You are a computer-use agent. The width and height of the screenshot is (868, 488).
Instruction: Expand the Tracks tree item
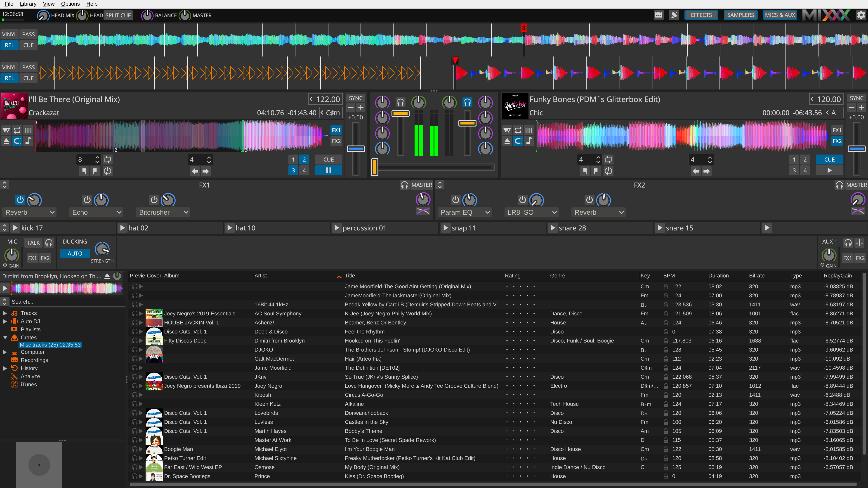point(5,313)
